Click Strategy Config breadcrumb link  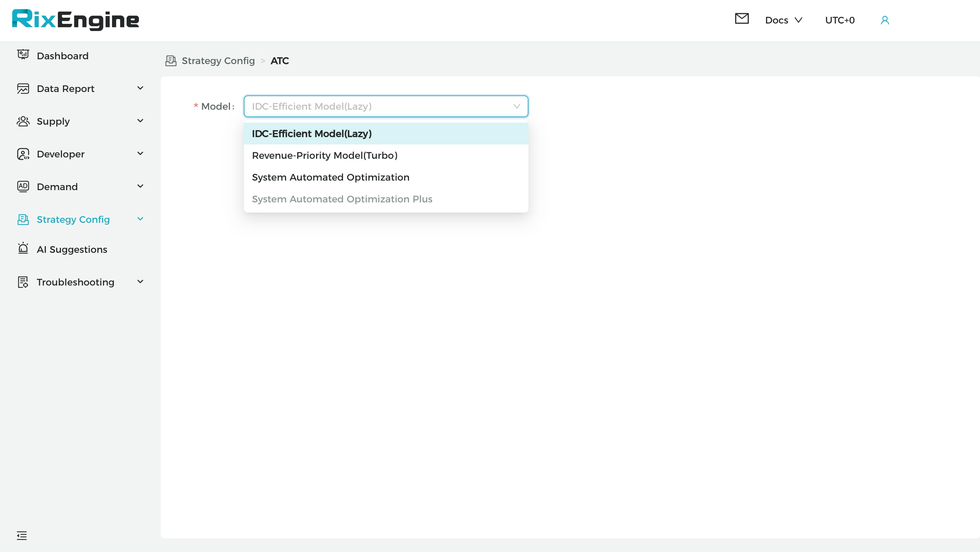[218, 61]
